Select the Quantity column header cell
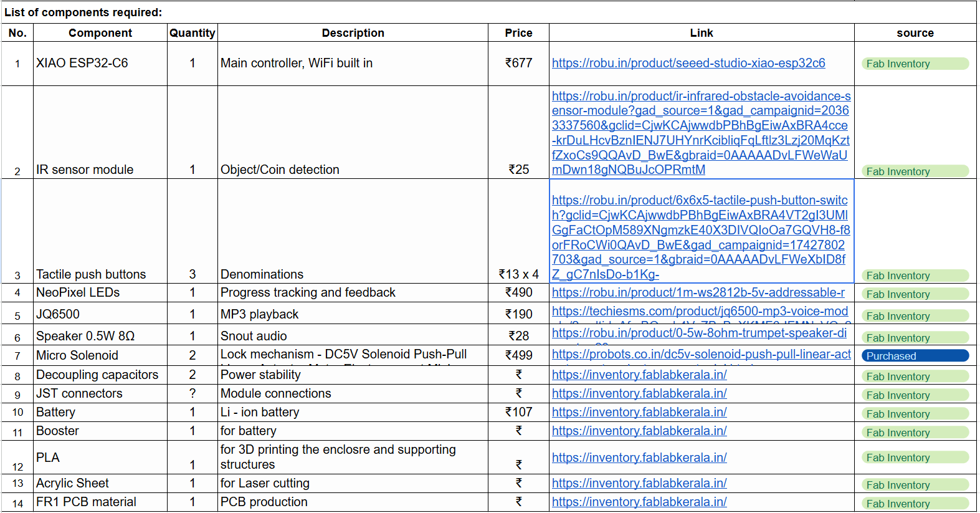 (x=193, y=33)
